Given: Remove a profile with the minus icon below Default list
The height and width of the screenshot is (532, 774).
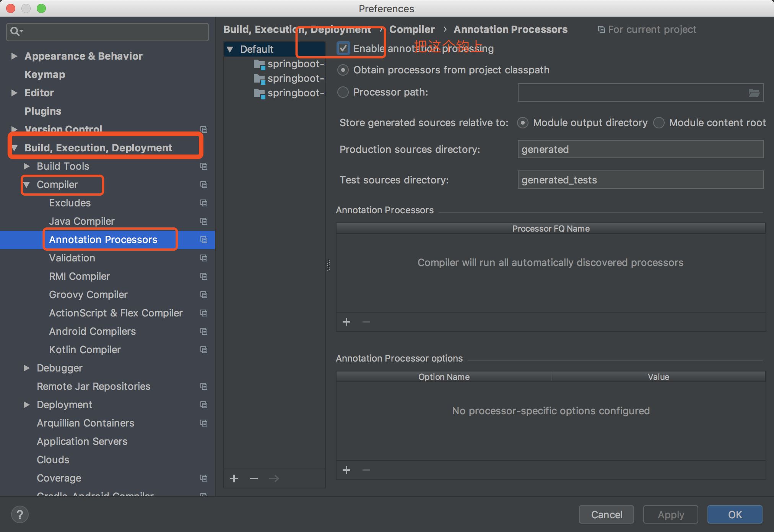Looking at the screenshot, I should (x=254, y=478).
